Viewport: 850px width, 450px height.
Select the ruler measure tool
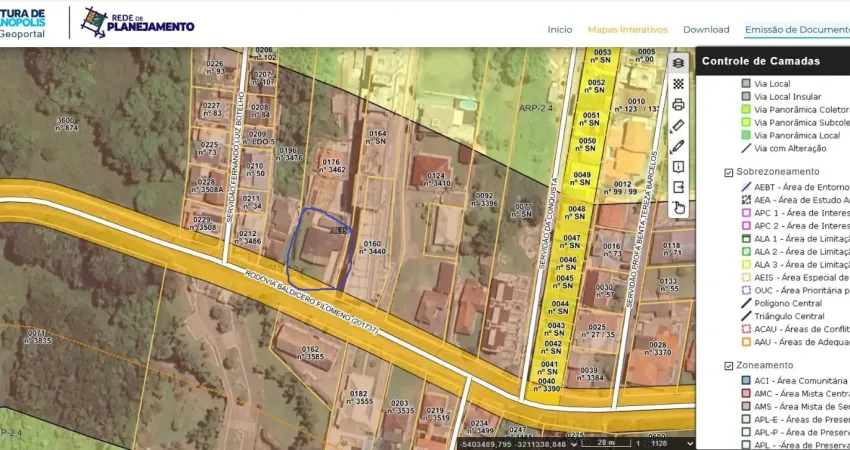point(678,125)
